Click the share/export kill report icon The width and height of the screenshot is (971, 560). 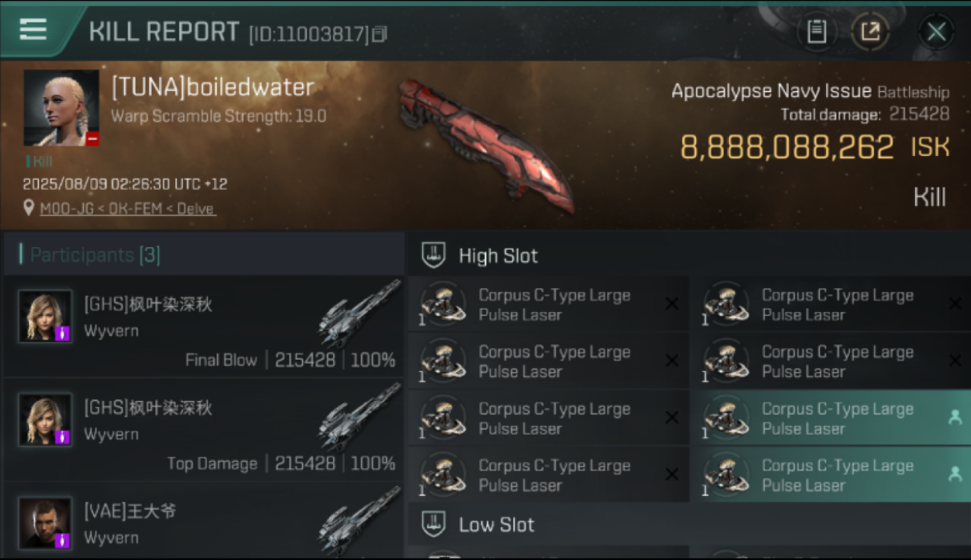(871, 31)
